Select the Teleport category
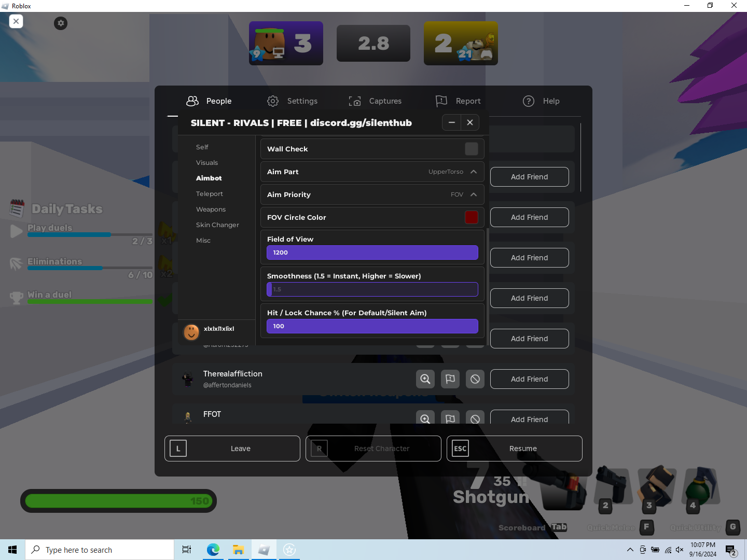Image resolution: width=747 pixels, height=560 pixels. click(210, 194)
